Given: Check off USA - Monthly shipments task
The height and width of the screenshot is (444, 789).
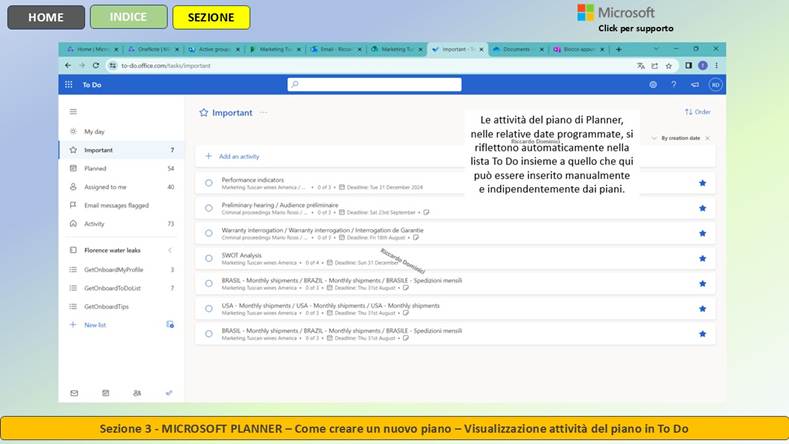Looking at the screenshot, I should pos(209,308).
